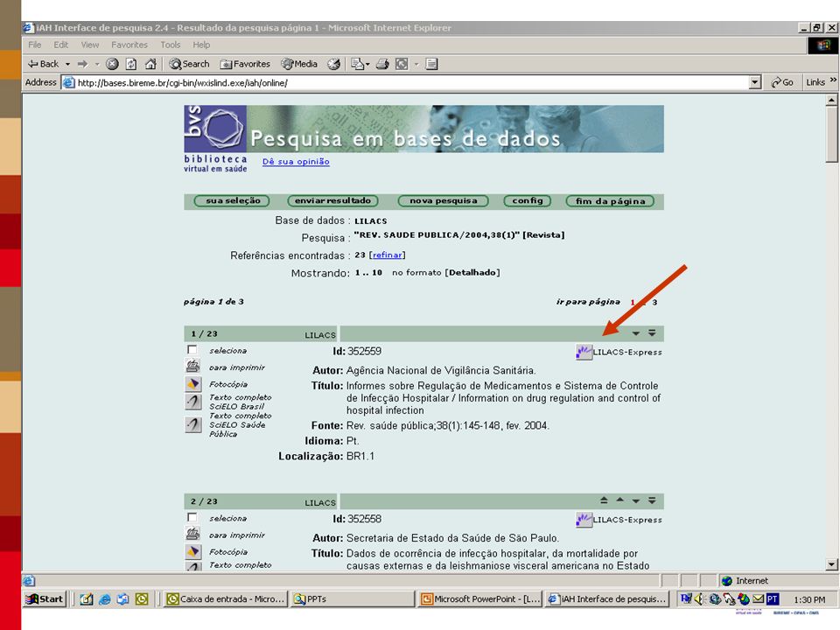
Task: Click the vertical scrollbar down arrow
Action: 831,564
